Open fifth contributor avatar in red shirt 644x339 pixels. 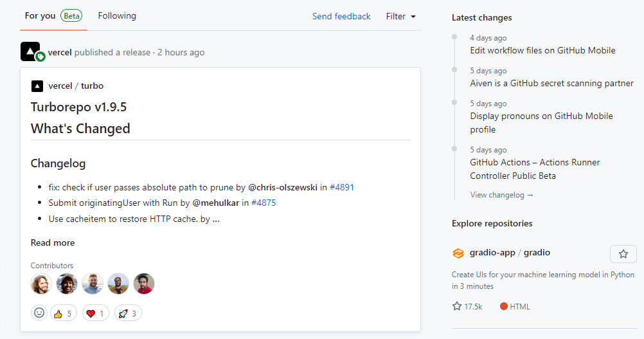pos(144,284)
